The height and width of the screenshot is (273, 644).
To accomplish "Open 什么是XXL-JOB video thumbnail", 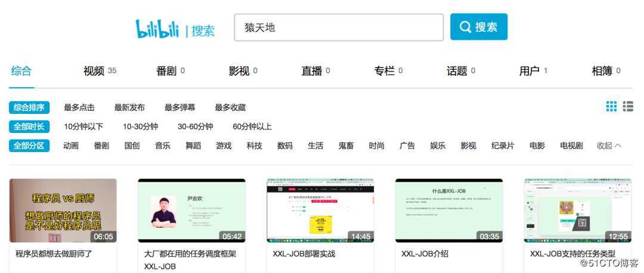I will pyautogui.click(x=449, y=210).
